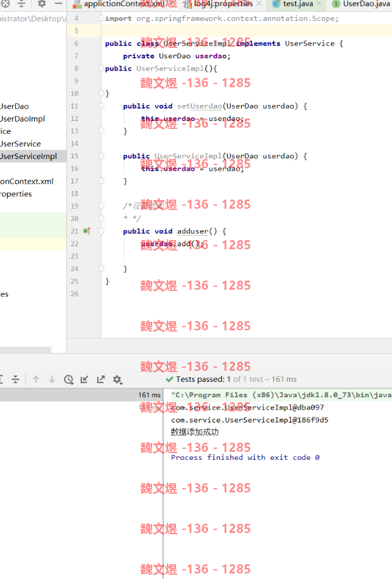Hide the Project panel with minus icon

point(58,4)
